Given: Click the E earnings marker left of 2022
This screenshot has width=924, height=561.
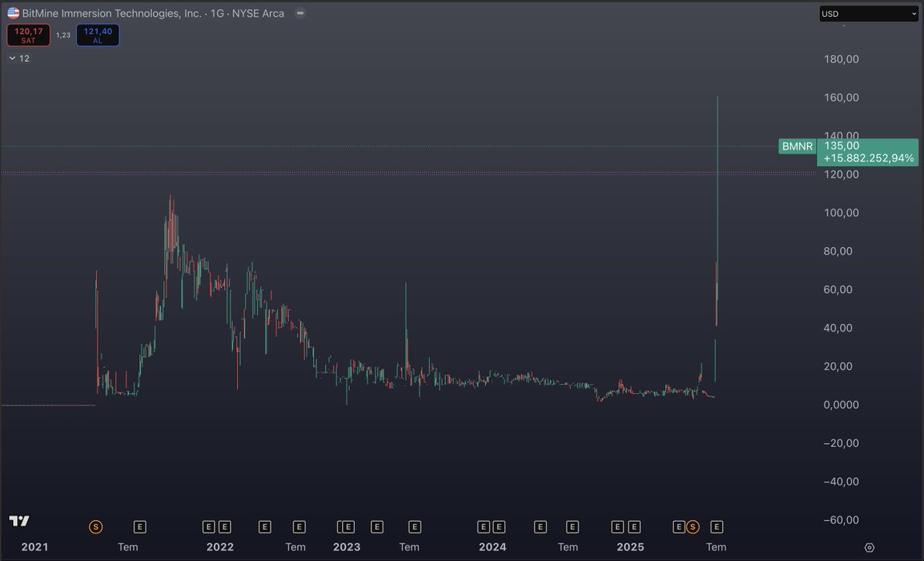Looking at the screenshot, I should (208, 527).
